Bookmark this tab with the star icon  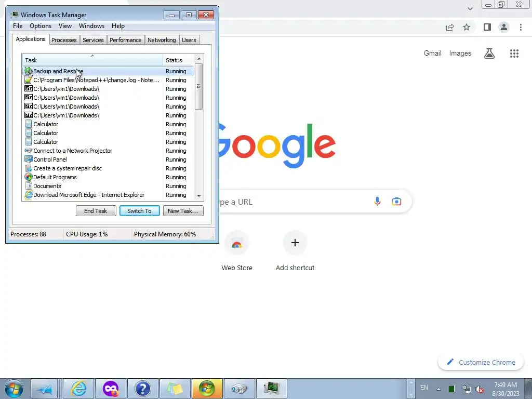tap(467, 27)
